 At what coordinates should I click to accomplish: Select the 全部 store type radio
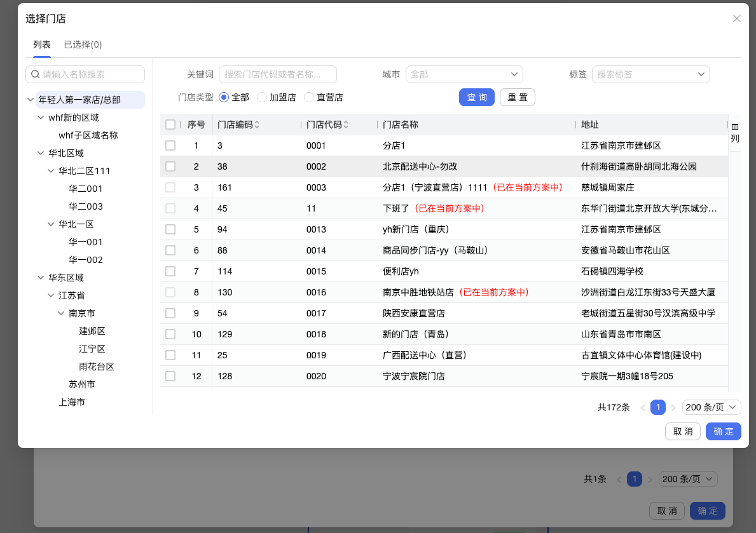coord(224,97)
